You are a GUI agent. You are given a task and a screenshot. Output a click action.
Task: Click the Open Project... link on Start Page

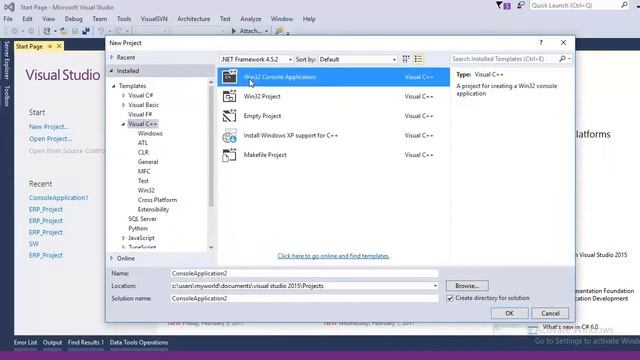[x=50, y=139]
